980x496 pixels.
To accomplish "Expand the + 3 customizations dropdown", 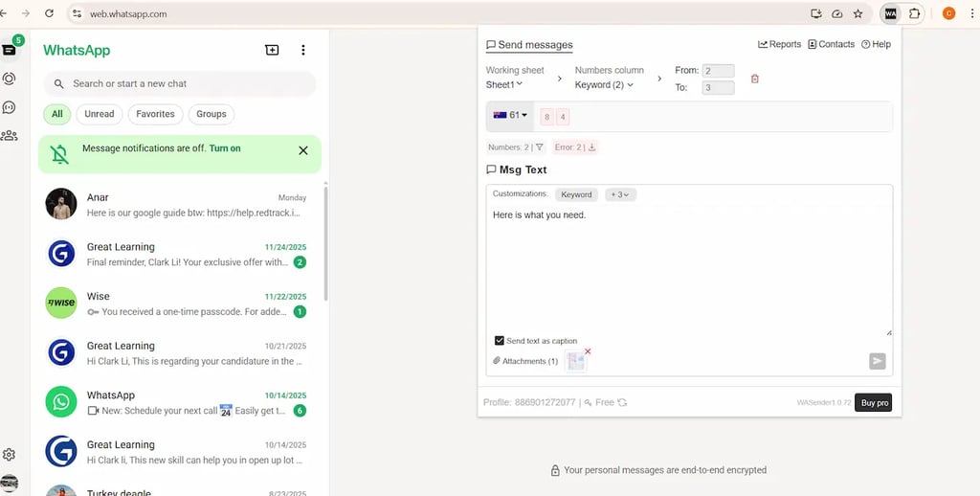I will coord(620,194).
